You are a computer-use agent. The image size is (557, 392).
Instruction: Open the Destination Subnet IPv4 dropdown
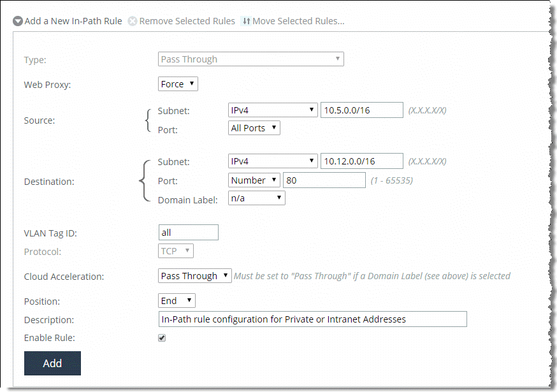click(x=273, y=161)
